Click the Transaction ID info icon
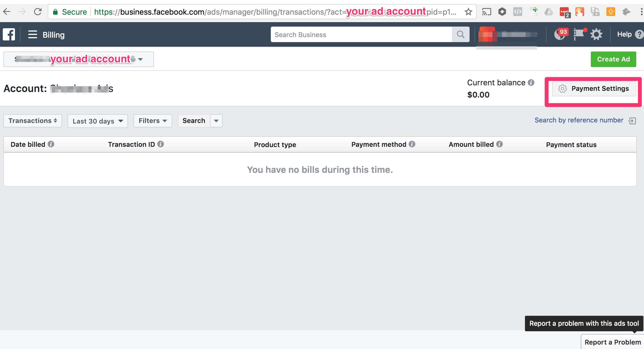The image size is (644, 349). click(161, 144)
